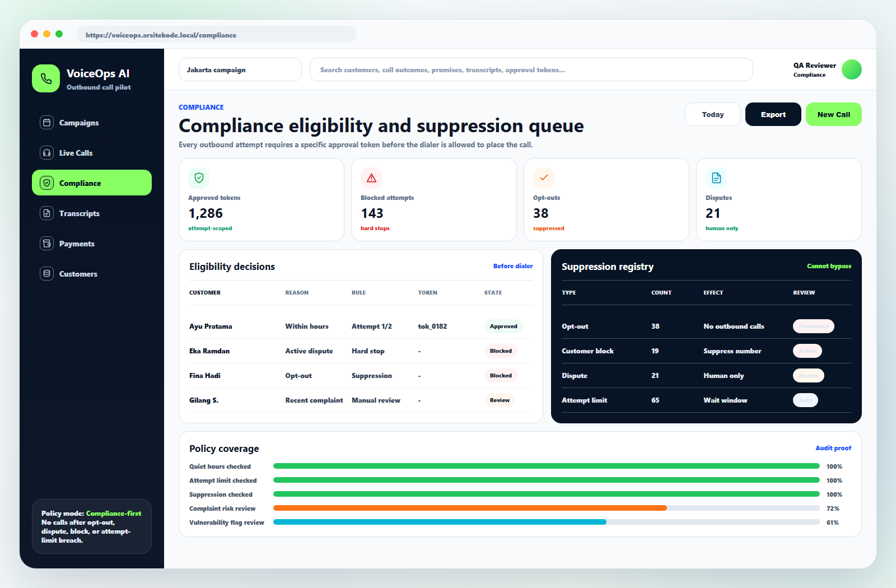The image size is (896, 588).
Task: Click Eka Ramdan's Blocked badge
Action: [501, 351]
